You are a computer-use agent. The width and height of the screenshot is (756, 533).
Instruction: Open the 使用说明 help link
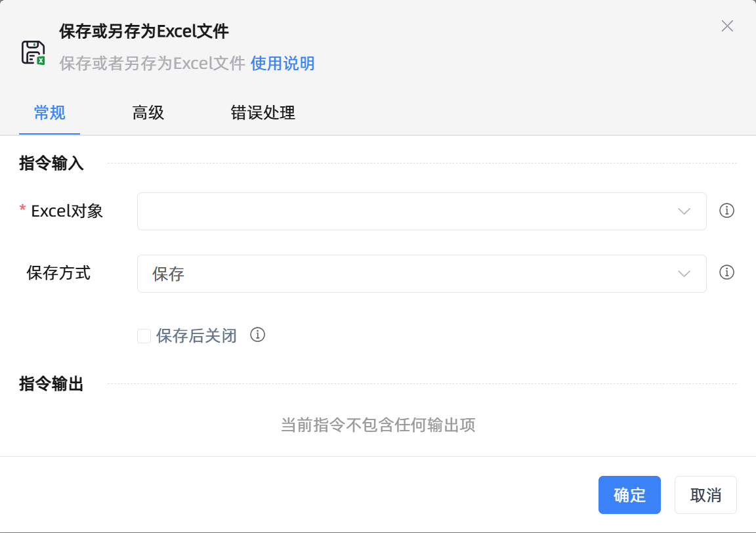(x=282, y=64)
